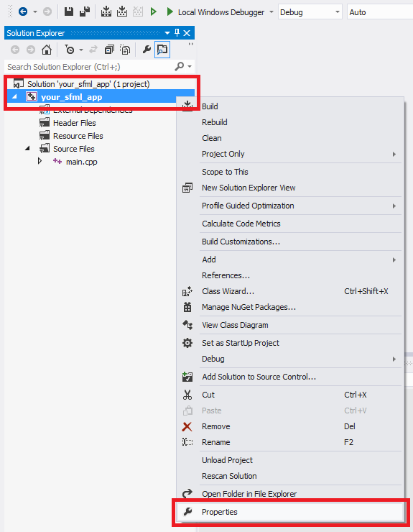
Task: Start Local Windows Debugger
Action: 215,12
